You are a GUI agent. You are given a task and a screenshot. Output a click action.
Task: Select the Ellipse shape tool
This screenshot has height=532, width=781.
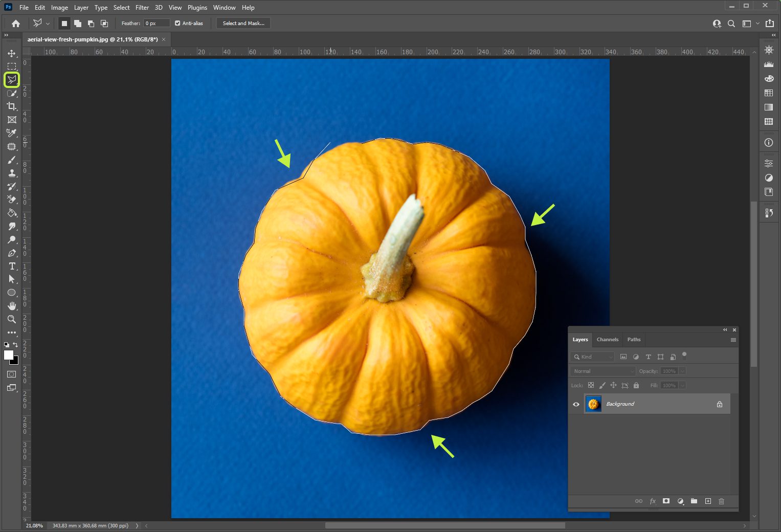[x=11, y=293]
